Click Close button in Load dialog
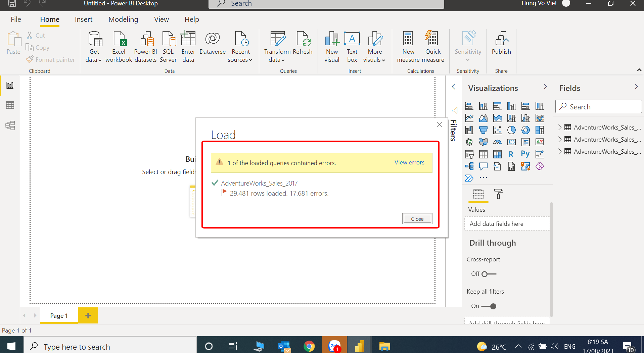The image size is (644, 353). coord(417,219)
